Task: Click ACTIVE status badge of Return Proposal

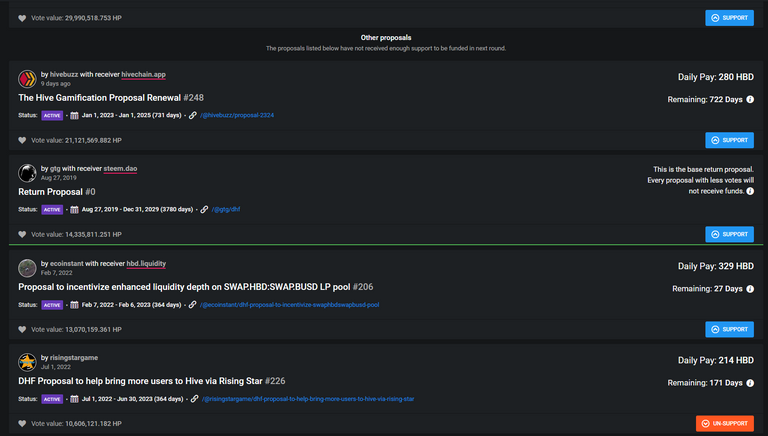Action: (52, 210)
